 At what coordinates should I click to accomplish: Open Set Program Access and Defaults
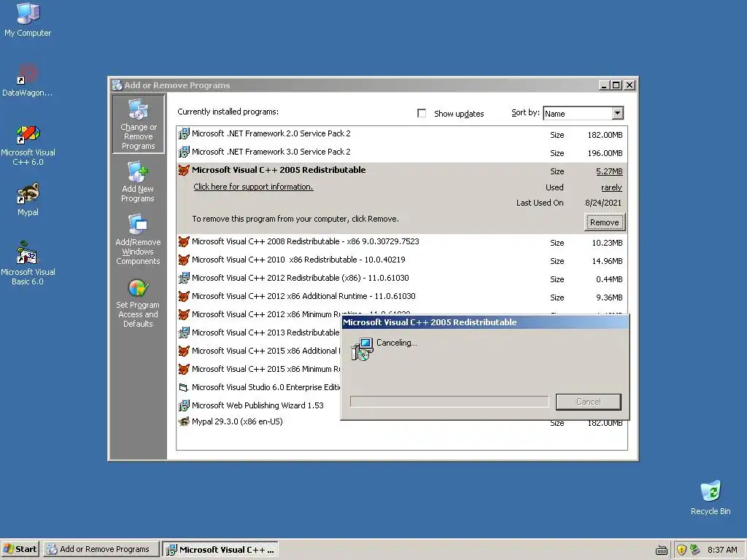point(138,302)
